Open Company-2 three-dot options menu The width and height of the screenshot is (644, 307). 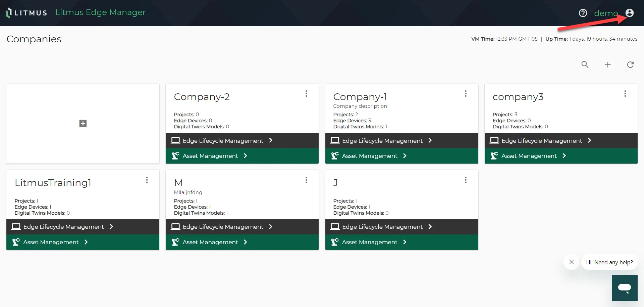(306, 94)
